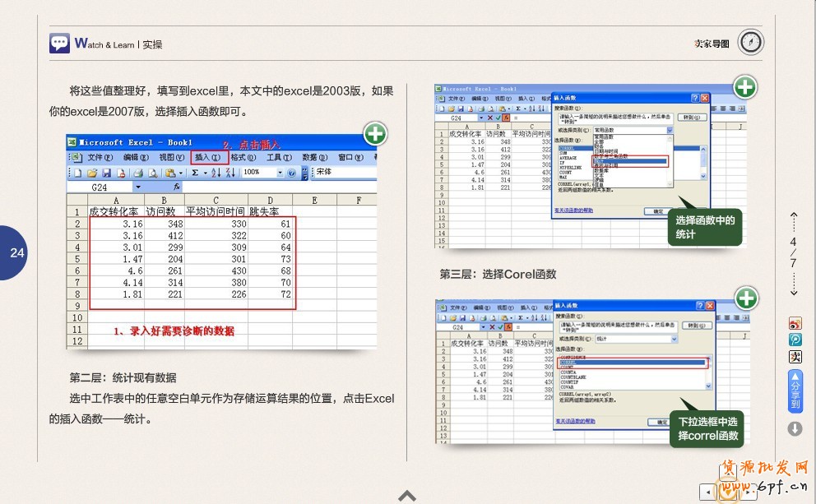Click the Watch & Learn speech bubble icon
This screenshot has width=816, height=504.
[59, 44]
